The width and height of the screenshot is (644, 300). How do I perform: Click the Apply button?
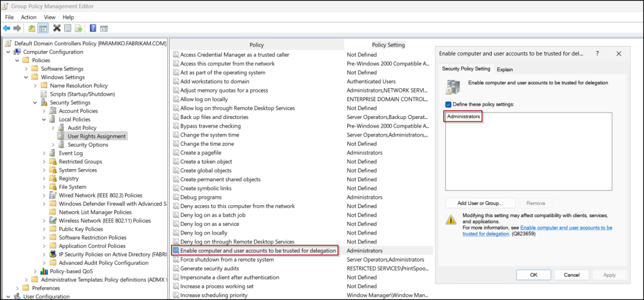609,275
